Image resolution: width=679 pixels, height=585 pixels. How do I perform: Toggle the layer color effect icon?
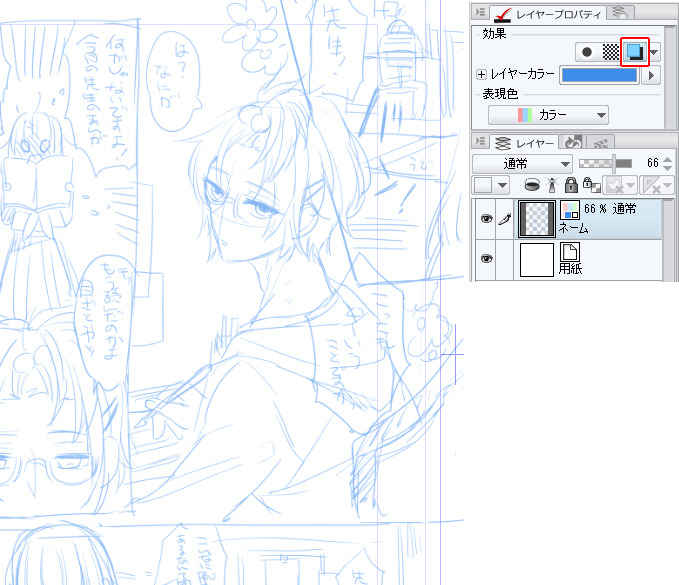click(x=635, y=52)
